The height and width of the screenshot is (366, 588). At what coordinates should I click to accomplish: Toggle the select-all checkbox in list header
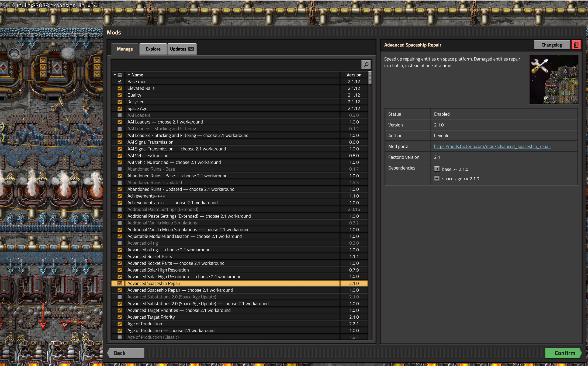tap(120, 75)
